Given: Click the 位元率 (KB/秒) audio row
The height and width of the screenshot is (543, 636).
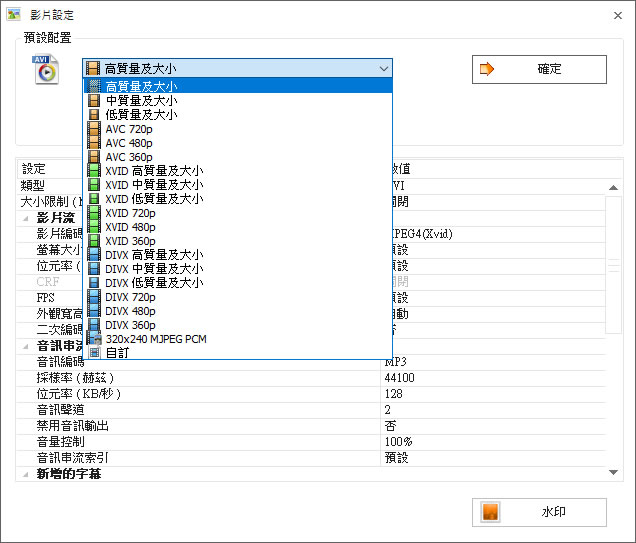Looking at the screenshot, I should click(310, 394).
